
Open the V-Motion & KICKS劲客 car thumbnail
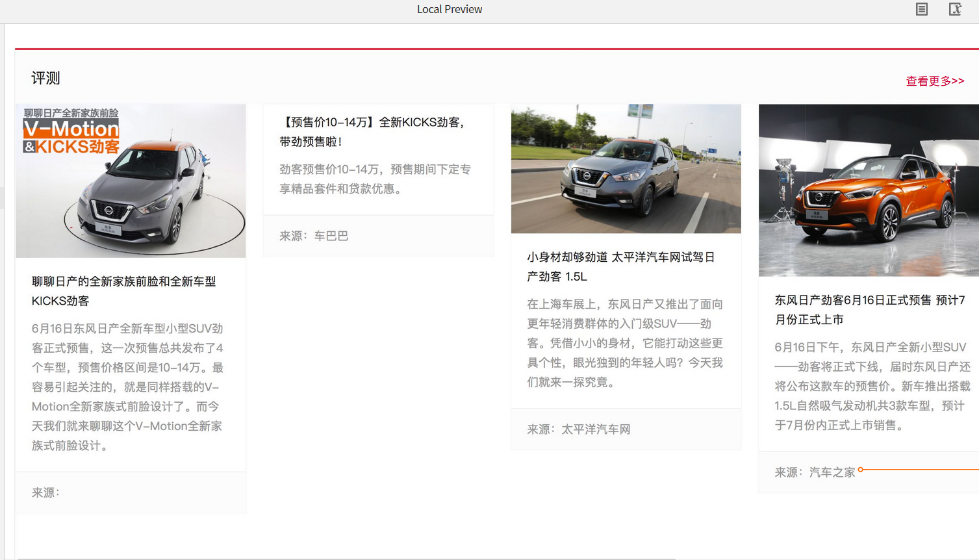pyautogui.click(x=131, y=181)
